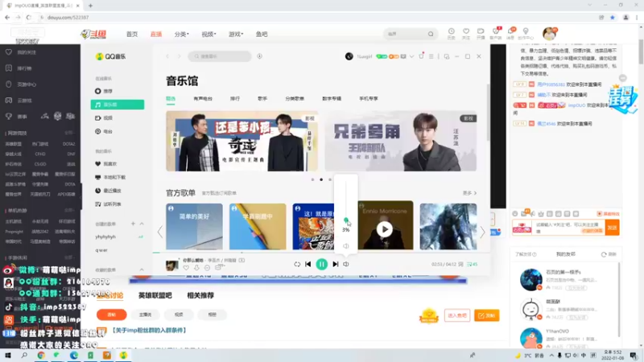Skip to previous track
The height and width of the screenshot is (362, 644).
click(308, 265)
